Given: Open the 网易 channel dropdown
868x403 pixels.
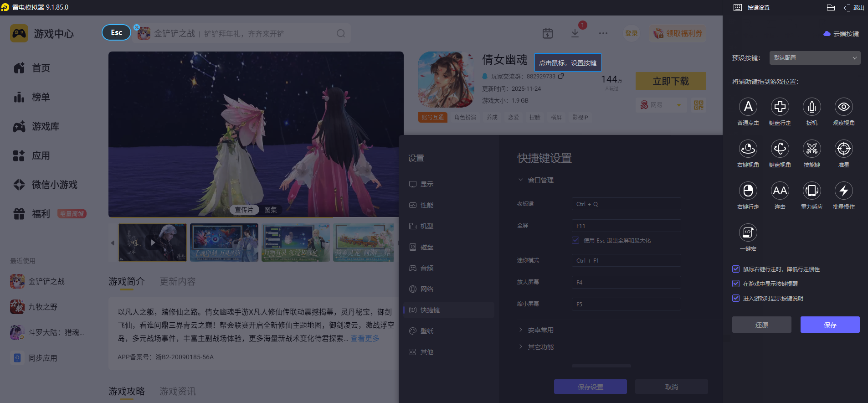Looking at the screenshot, I should (x=661, y=105).
